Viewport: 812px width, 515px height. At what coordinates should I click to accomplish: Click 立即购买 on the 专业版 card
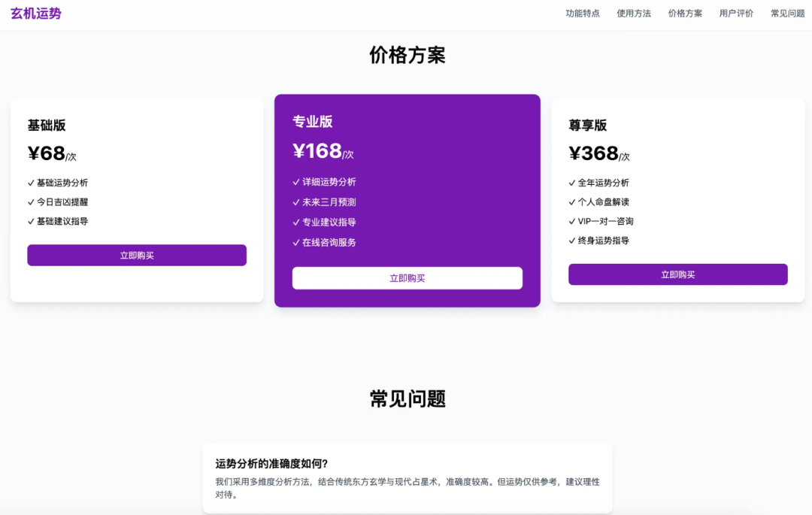(407, 278)
